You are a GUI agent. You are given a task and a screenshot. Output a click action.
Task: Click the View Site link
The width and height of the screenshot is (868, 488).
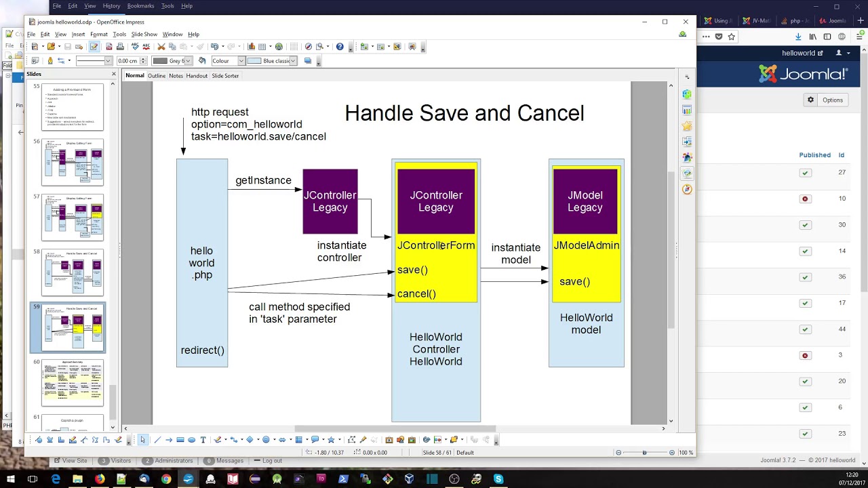(x=75, y=460)
